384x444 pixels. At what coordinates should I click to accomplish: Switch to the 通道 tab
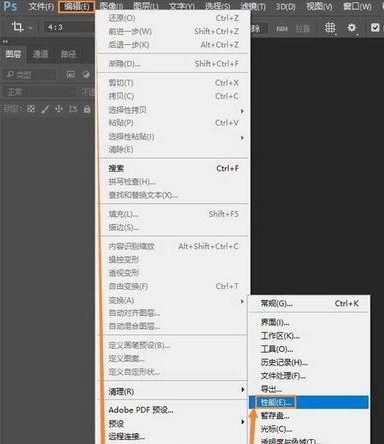point(40,54)
